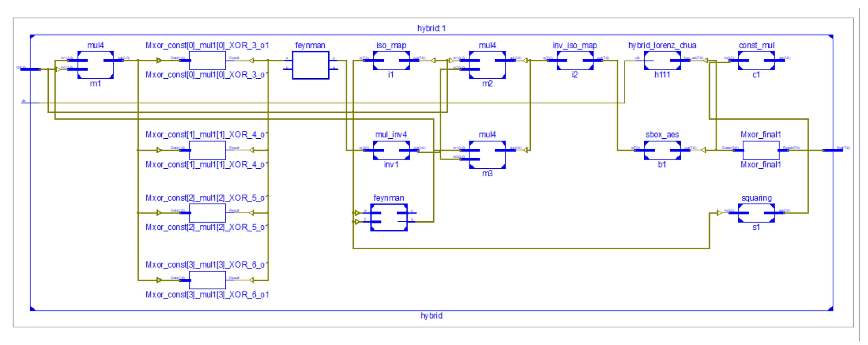
Task: Click the hybrid:1 title label
Action: click(431, 28)
